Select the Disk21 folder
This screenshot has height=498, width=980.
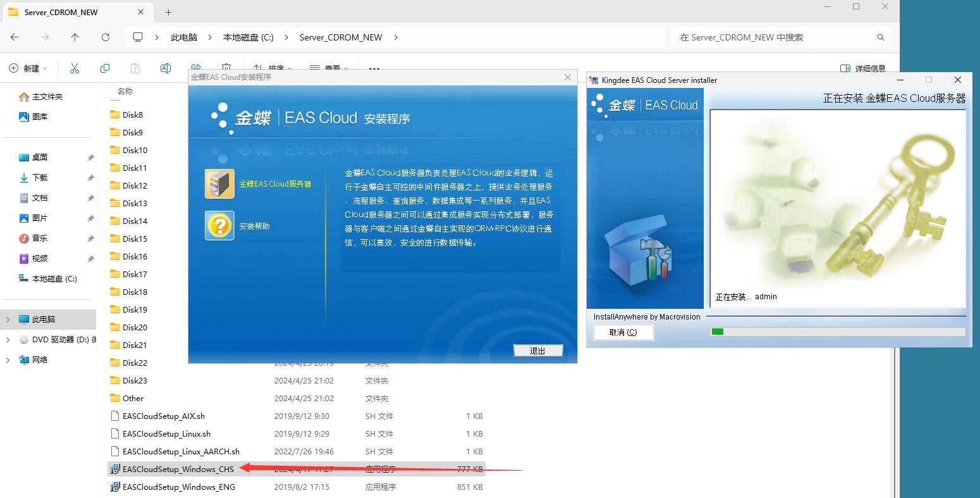[x=128, y=345]
